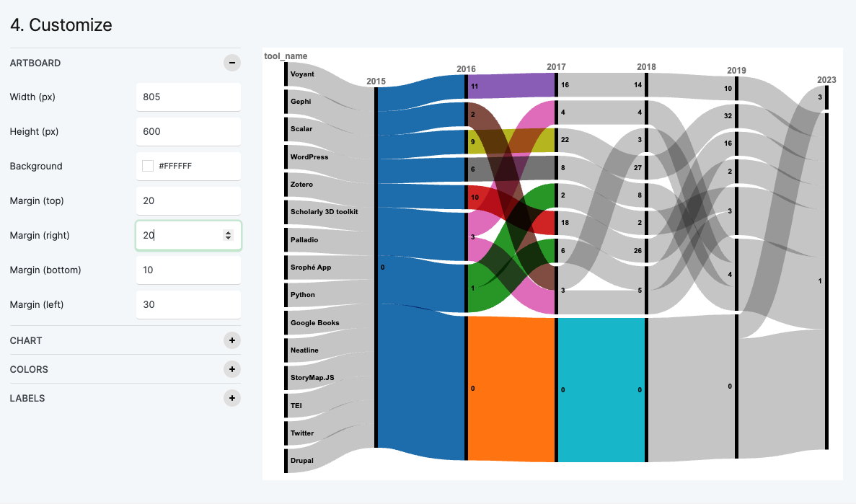Viewport: 856px width, 504px height.
Task: Click the 2015 column label
Action: point(376,81)
